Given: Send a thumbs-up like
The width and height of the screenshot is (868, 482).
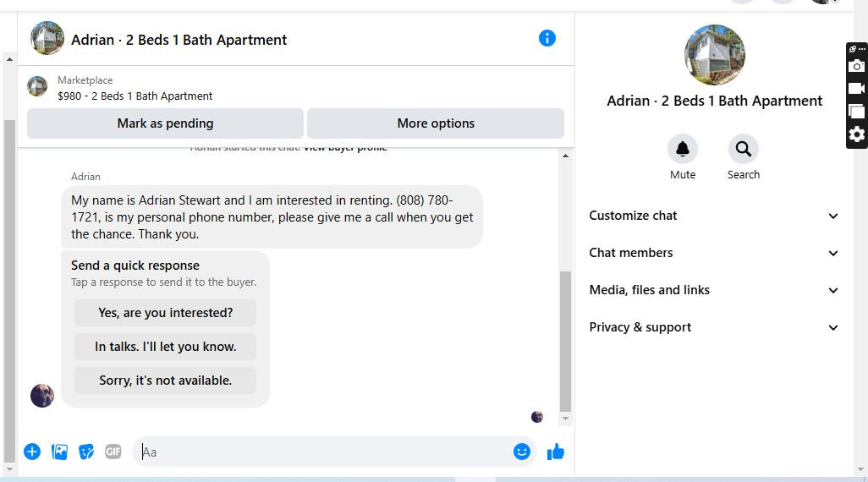Looking at the screenshot, I should coord(555,452).
